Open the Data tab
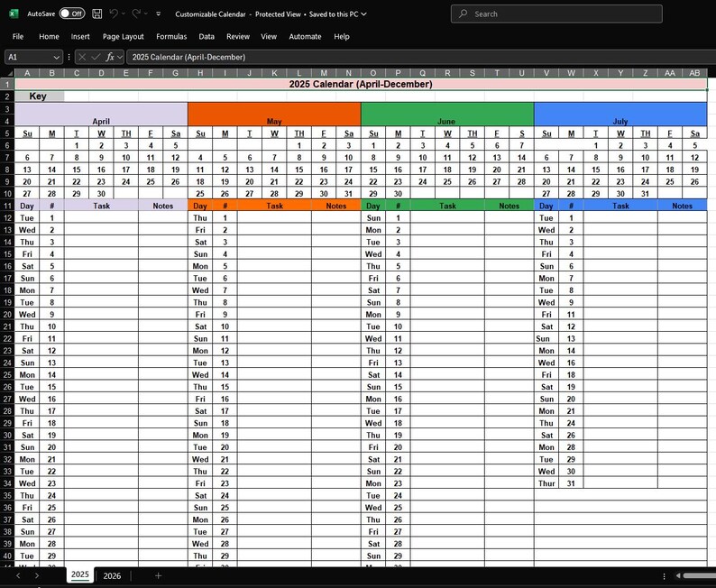The image size is (716, 588). coord(207,36)
